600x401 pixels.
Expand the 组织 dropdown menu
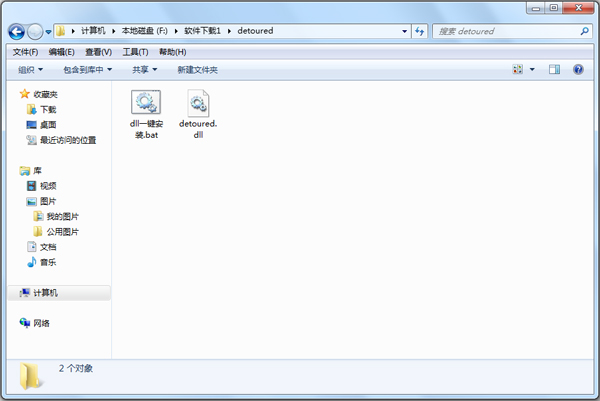point(30,70)
